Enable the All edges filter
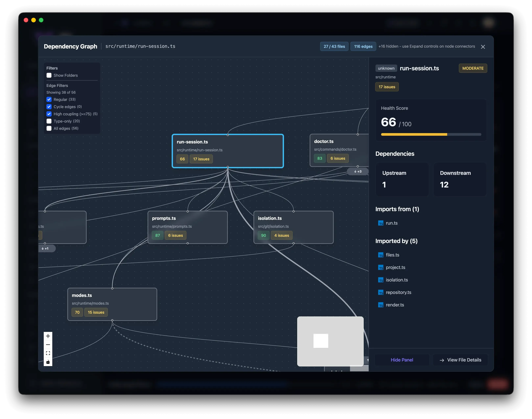The image size is (532, 419). point(49,128)
